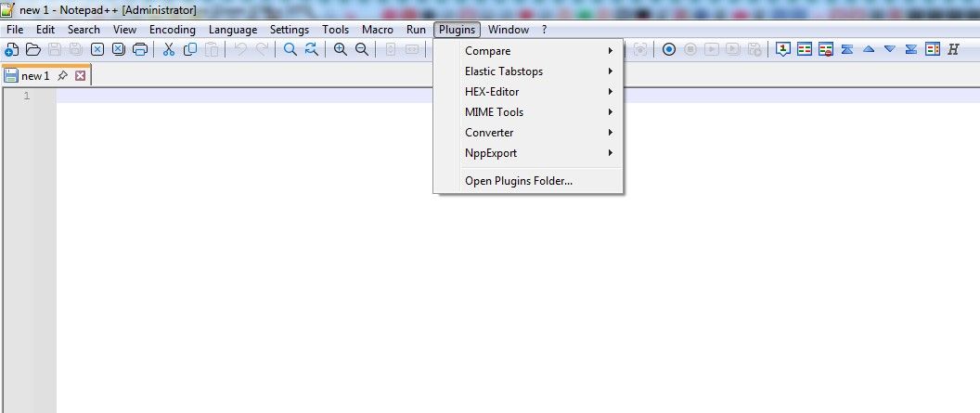Go to the previous difference up arrow
This screenshot has height=413, width=980.
(868, 50)
